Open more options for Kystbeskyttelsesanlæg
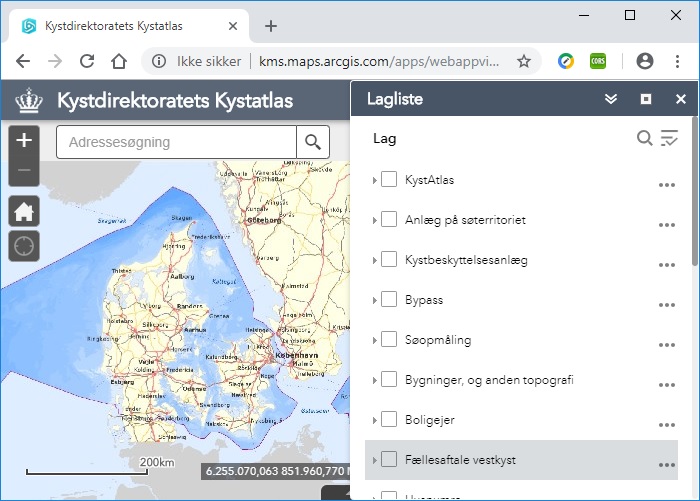The width and height of the screenshot is (700, 501). (x=667, y=265)
